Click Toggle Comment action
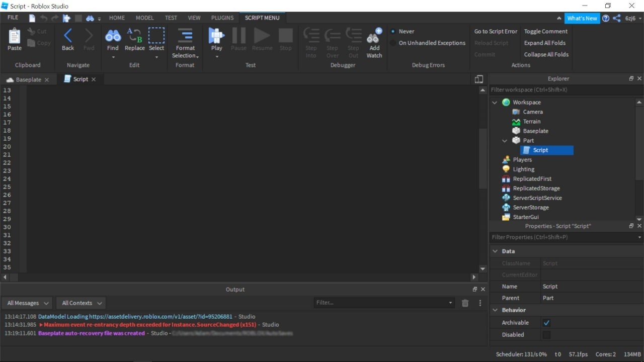 [x=546, y=31]
